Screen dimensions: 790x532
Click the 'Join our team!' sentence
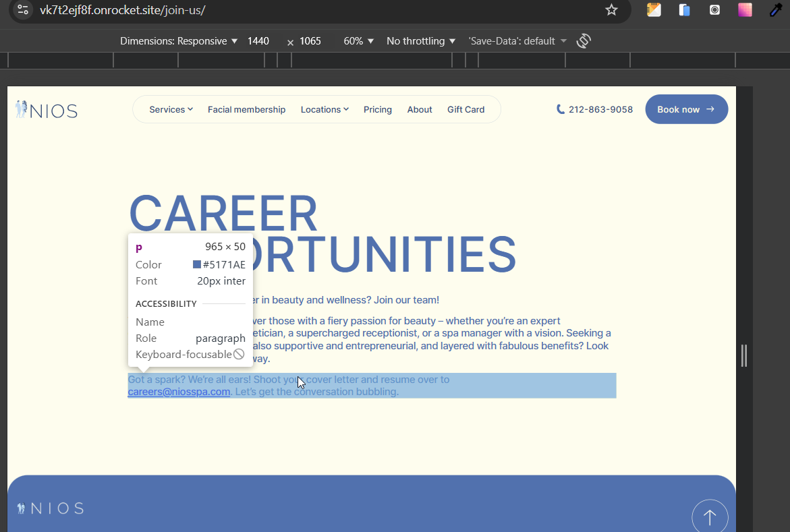[406, 300]
